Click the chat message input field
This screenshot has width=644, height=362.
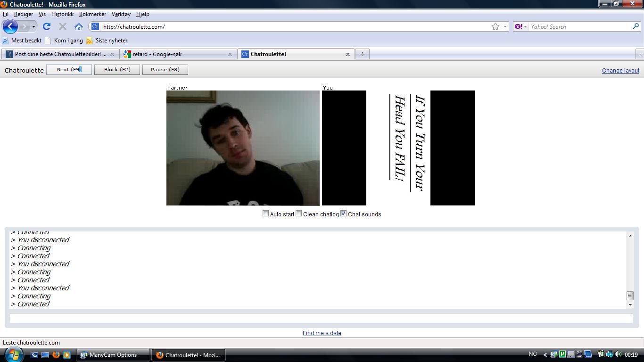click(x=321, y=318)
